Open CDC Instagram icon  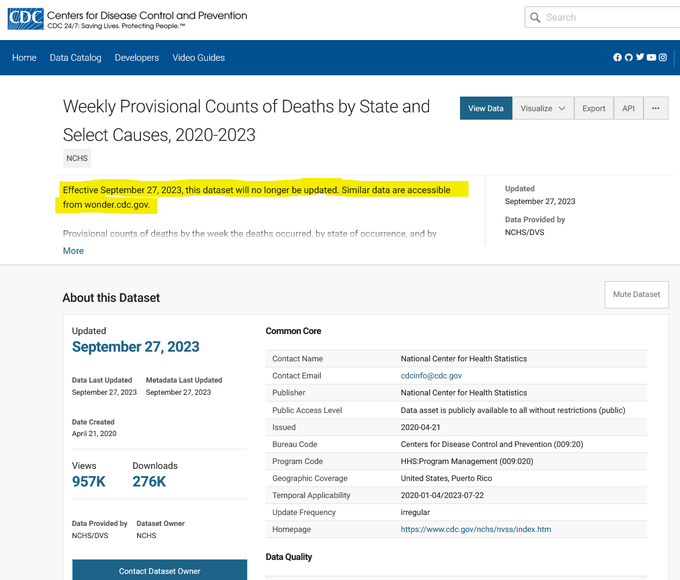pos(663,57)
